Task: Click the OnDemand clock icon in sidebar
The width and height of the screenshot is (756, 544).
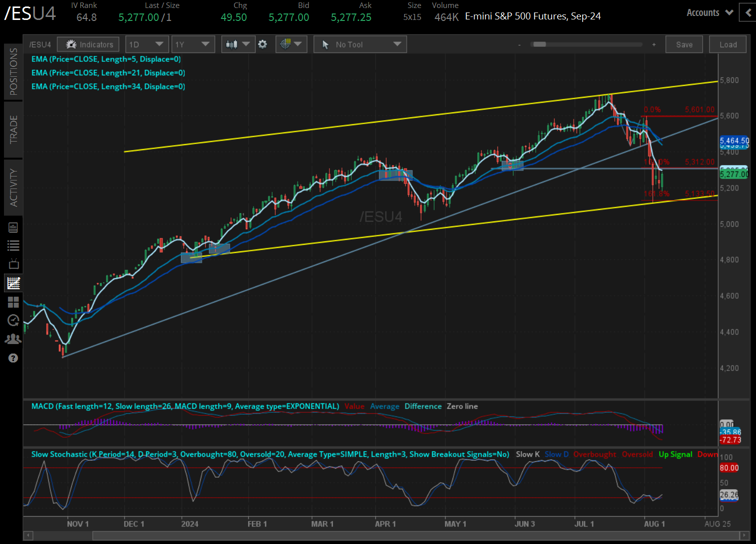Action: point(13,321)
